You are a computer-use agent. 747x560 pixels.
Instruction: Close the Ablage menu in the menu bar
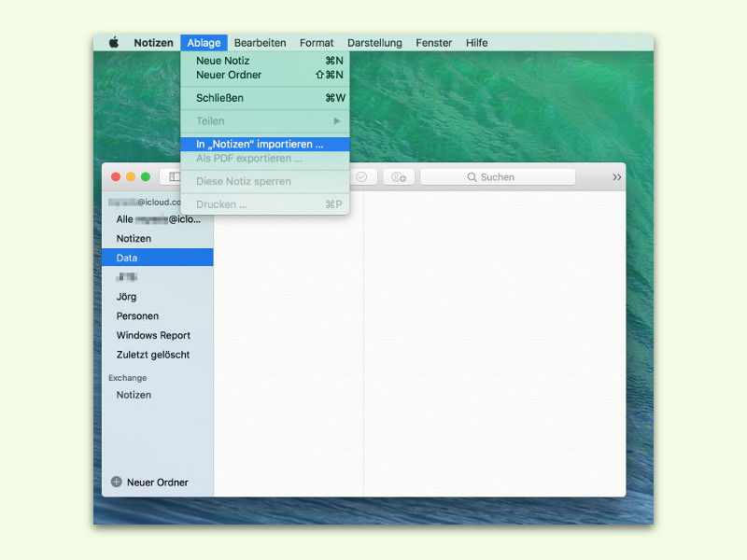click(x=204, y=43)
